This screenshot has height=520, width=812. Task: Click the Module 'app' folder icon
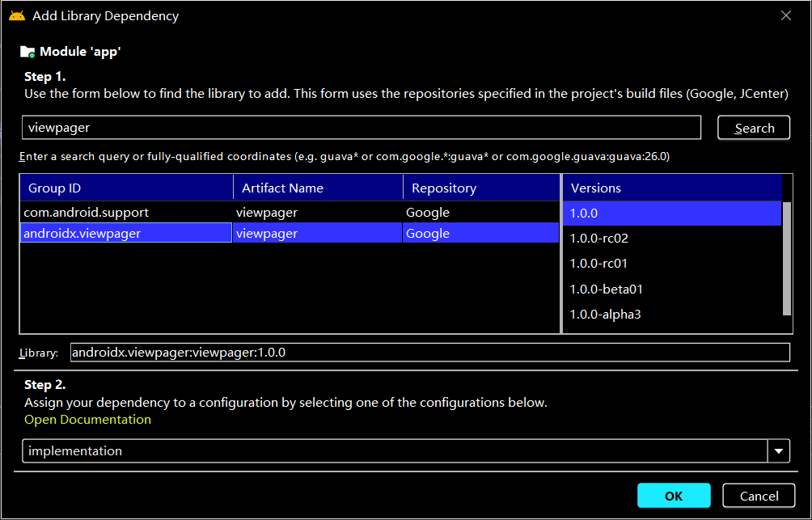coord(27,52)
